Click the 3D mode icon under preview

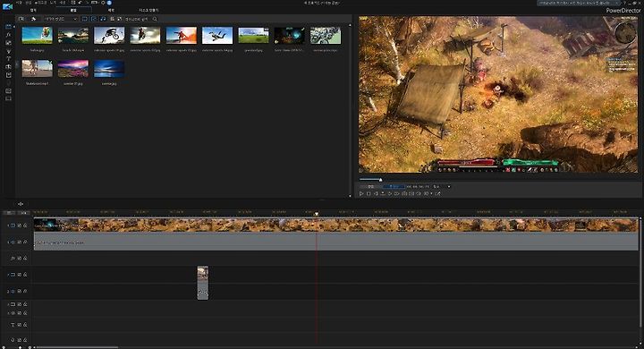(427, 193)
